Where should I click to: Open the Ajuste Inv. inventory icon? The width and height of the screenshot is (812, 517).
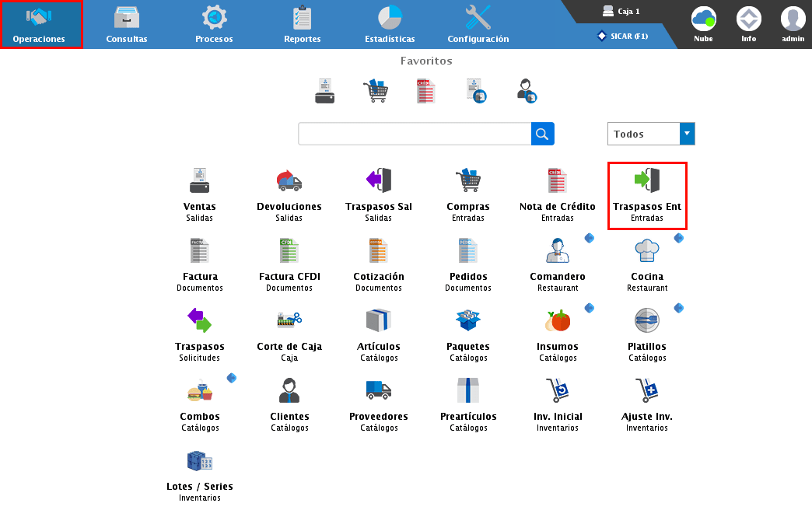[x=647, y=390]
